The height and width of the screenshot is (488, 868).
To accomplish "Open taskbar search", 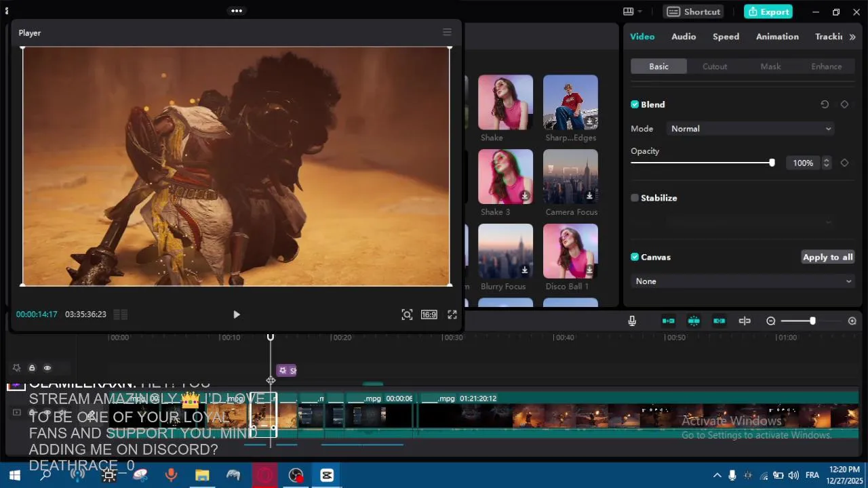I will pyautogui.click(x=45, y=475).
